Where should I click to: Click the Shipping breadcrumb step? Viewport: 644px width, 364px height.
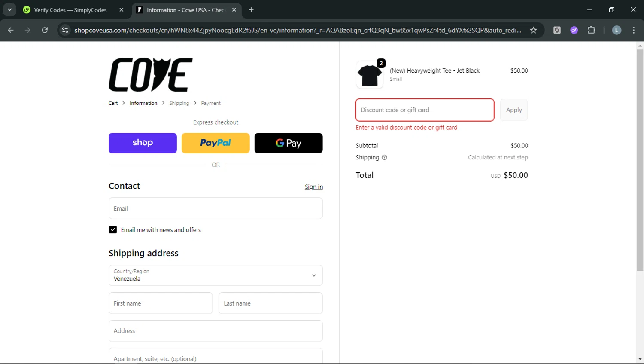tap(179, 103)
